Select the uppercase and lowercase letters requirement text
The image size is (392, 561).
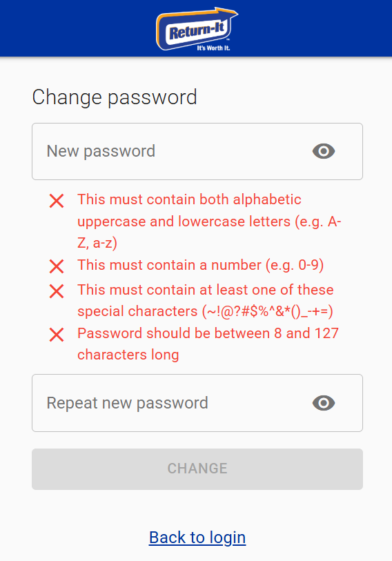point(209,221)
